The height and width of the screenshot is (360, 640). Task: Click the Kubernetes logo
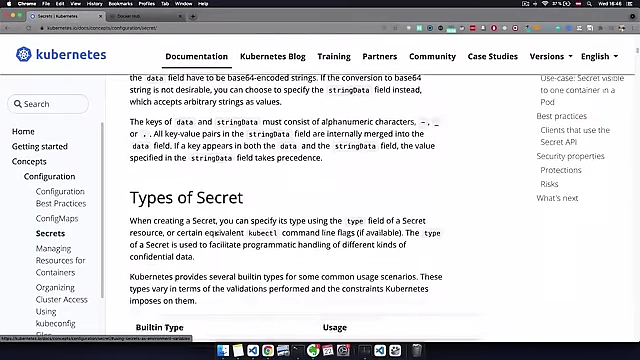click(x=61, y=54)
